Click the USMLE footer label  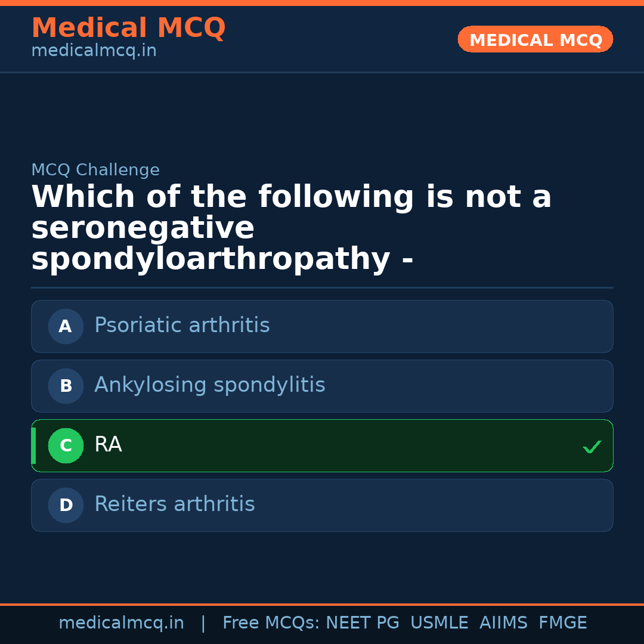tap(439, 622)
